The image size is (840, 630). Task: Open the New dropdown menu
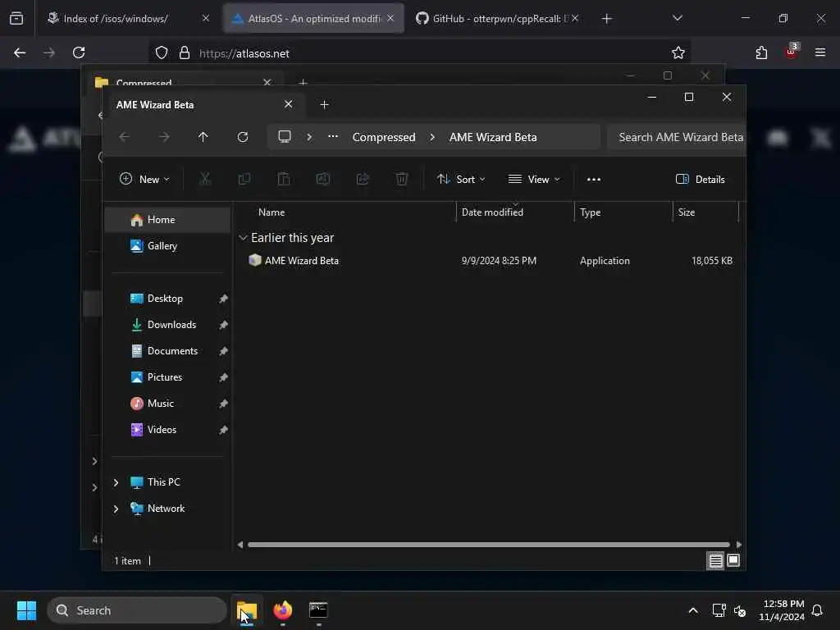point(144,180)
